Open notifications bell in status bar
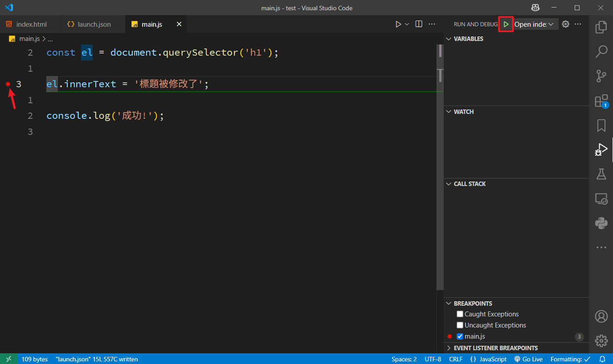Viewport: 613px width, 364px height. [602, 359]
